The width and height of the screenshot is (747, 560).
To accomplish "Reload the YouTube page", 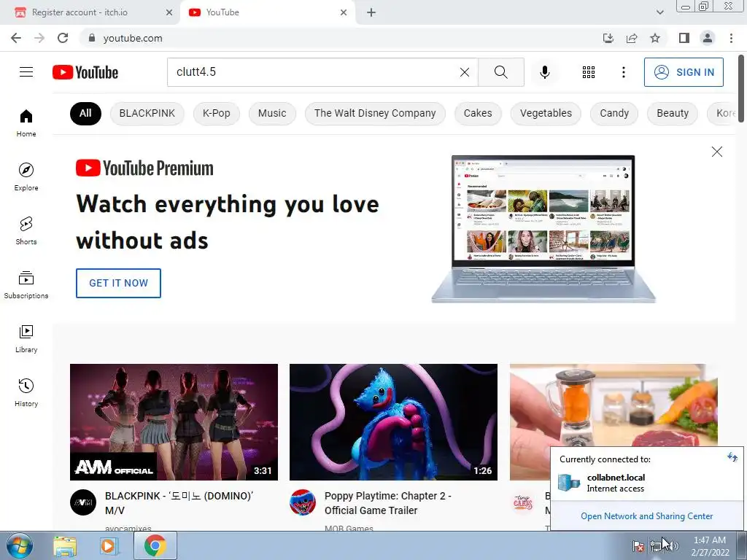I will click(63, 38).
